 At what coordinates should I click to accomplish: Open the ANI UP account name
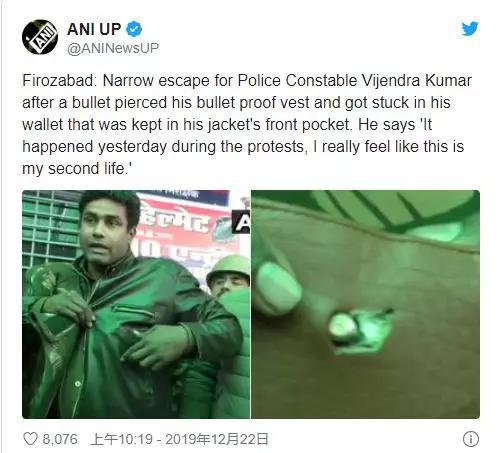(94, 29)
